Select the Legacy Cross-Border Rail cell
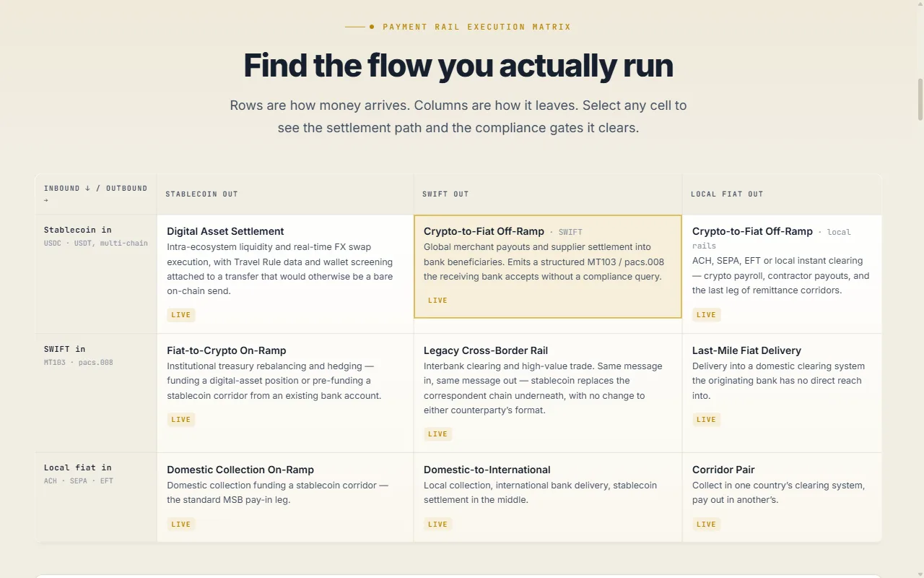The height and width of the screenshot is (578, 924). [x=548, y=393]
